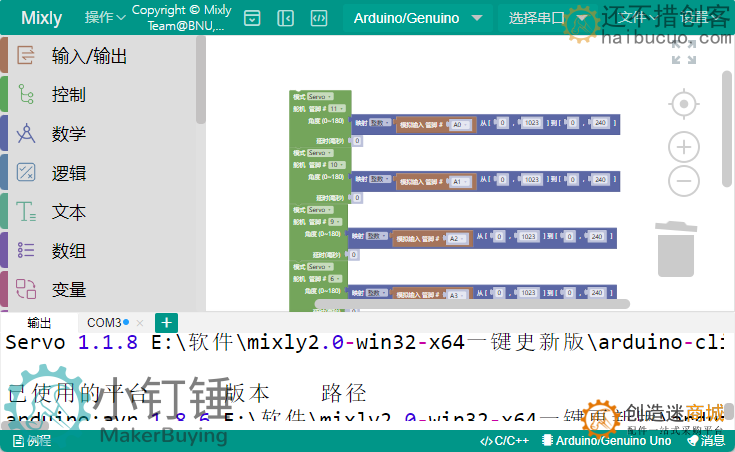Click the 1023 field in the A2 mapping block
Screen dimensions: 735x452
point(528,237)
